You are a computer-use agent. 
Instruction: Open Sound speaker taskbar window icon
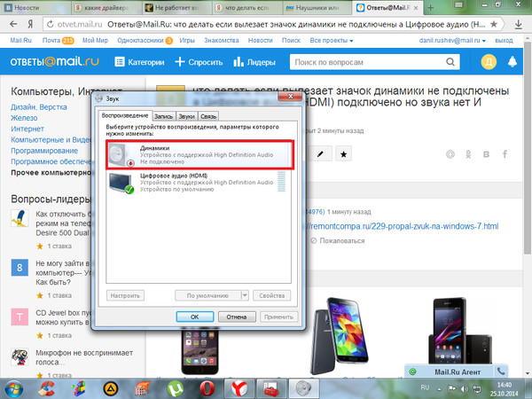[x=303, y=389]
